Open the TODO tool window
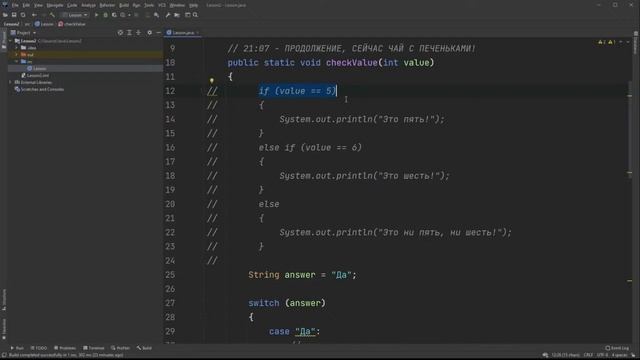The height and width of the screenshot is (360, 640). (39, 348)
